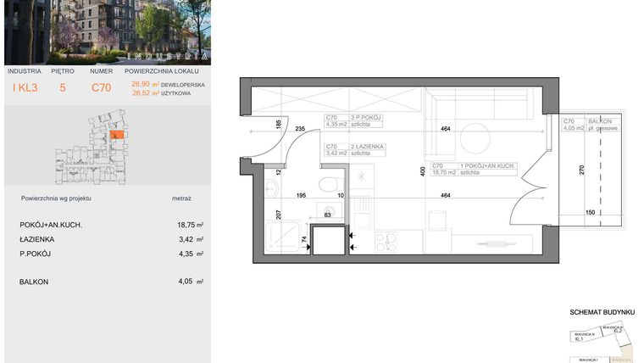This screenshot has height=363, width=644.
Task: Click the toilet symbol in bathroom
Action: coord(331,185)
